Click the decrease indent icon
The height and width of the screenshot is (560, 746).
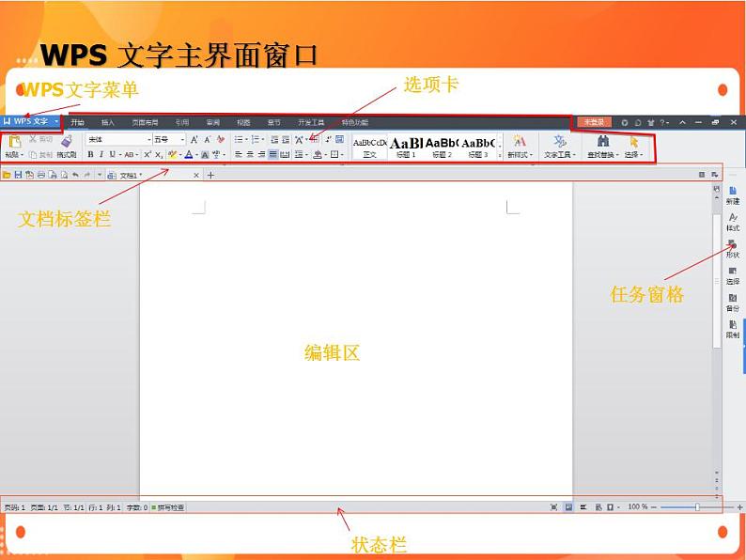(x=274, y=139)
